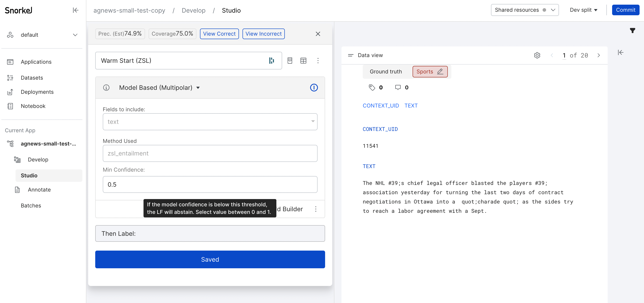Click the Snorkel logo
The image size is (644, 303).
(x=19, y=10)
